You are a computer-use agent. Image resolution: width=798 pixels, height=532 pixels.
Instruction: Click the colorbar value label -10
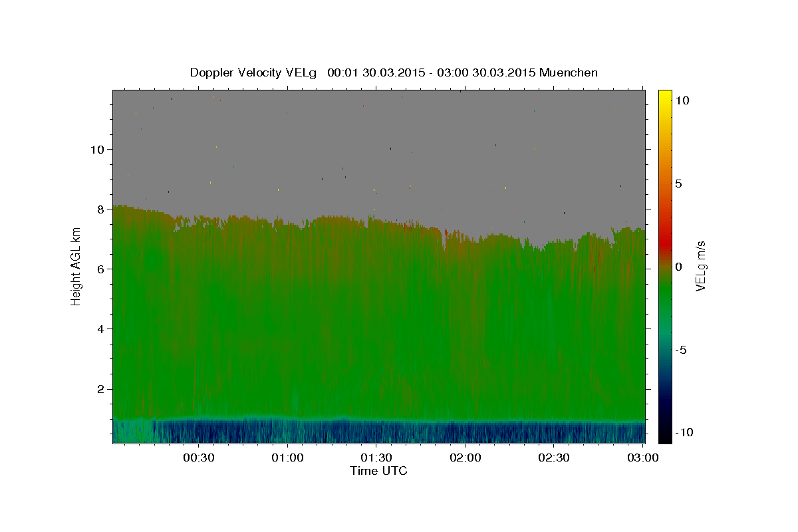[x=684, y=432]
